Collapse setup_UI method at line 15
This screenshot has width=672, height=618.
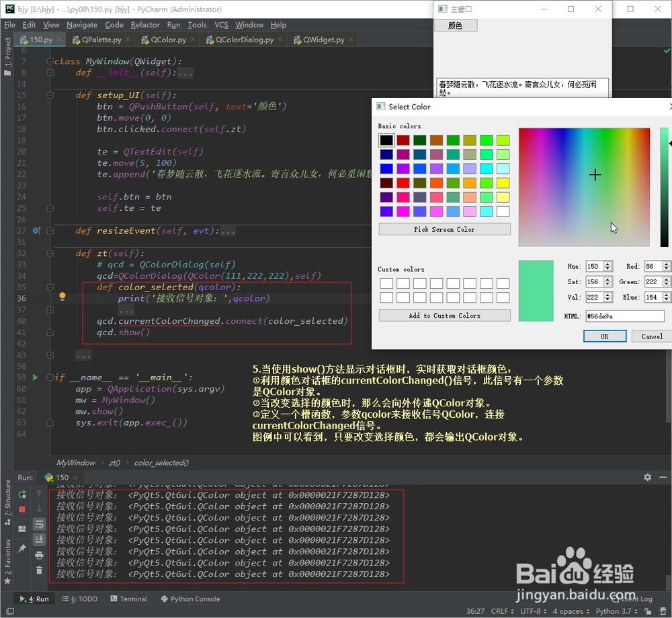point(50,95)
